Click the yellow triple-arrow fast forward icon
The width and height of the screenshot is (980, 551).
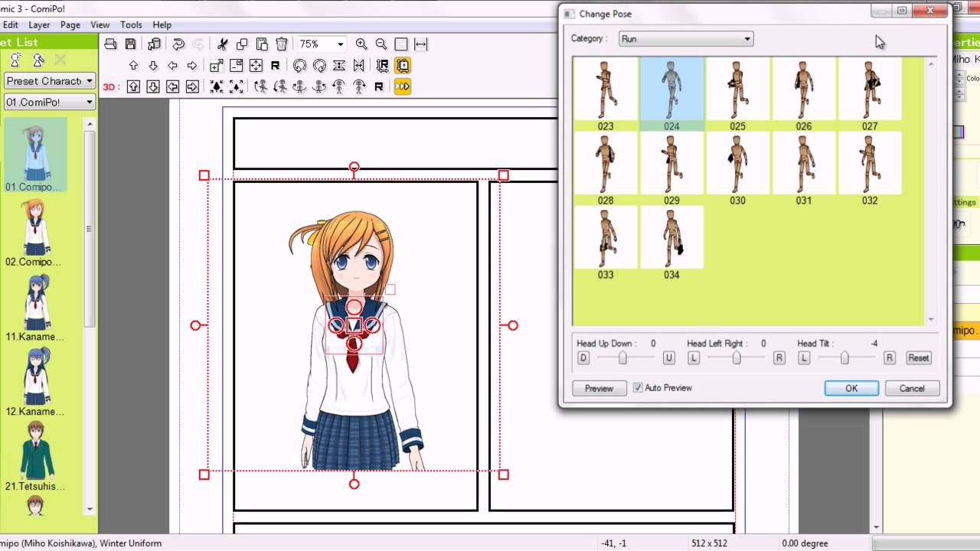pos(403,87)
